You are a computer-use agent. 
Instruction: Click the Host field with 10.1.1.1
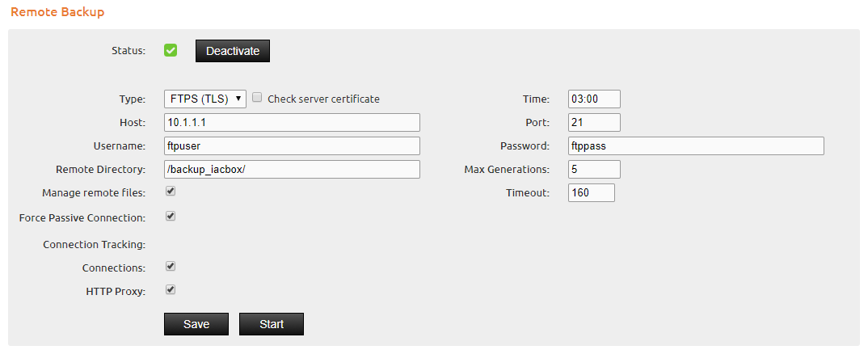(292, 122)
